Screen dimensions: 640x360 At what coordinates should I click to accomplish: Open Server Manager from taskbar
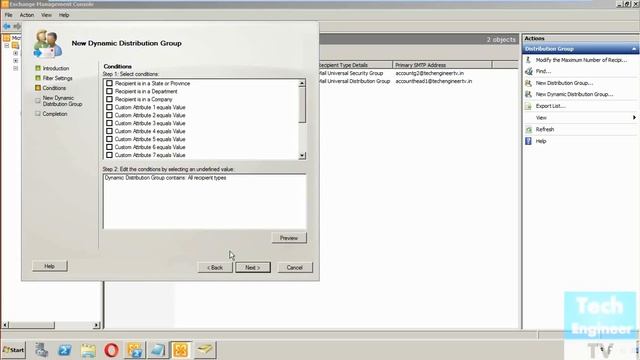(41, 350)
